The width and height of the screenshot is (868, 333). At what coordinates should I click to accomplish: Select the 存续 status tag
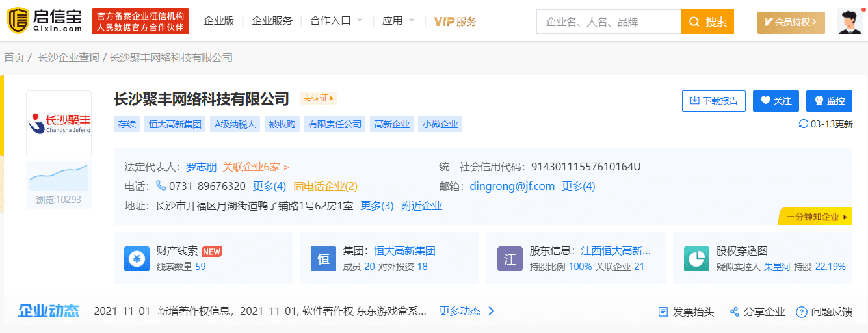pyautogui.click(x=127, y=124)
